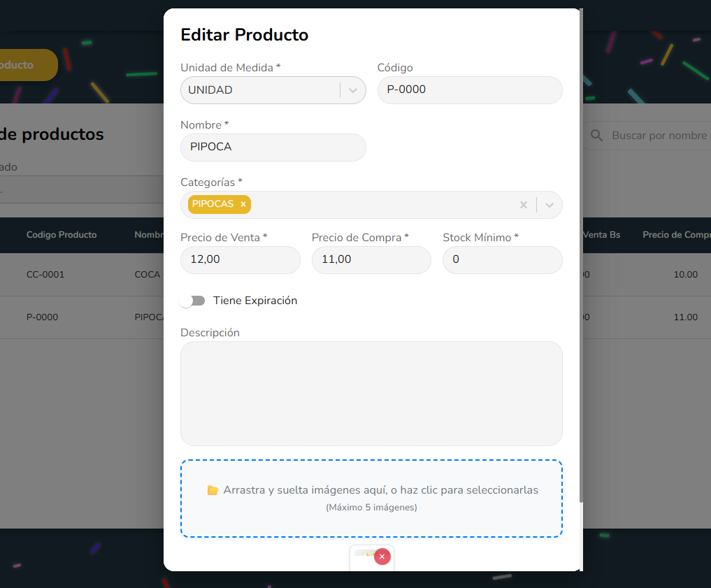Focus the Código input field
This screenshot has width=711, height=588.
coord(469,90)
